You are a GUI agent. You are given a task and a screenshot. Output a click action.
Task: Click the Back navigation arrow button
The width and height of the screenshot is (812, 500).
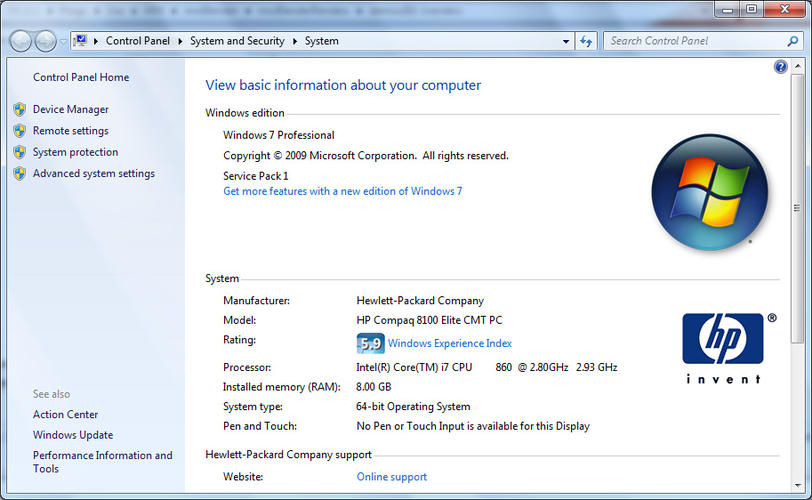[21, 41]
